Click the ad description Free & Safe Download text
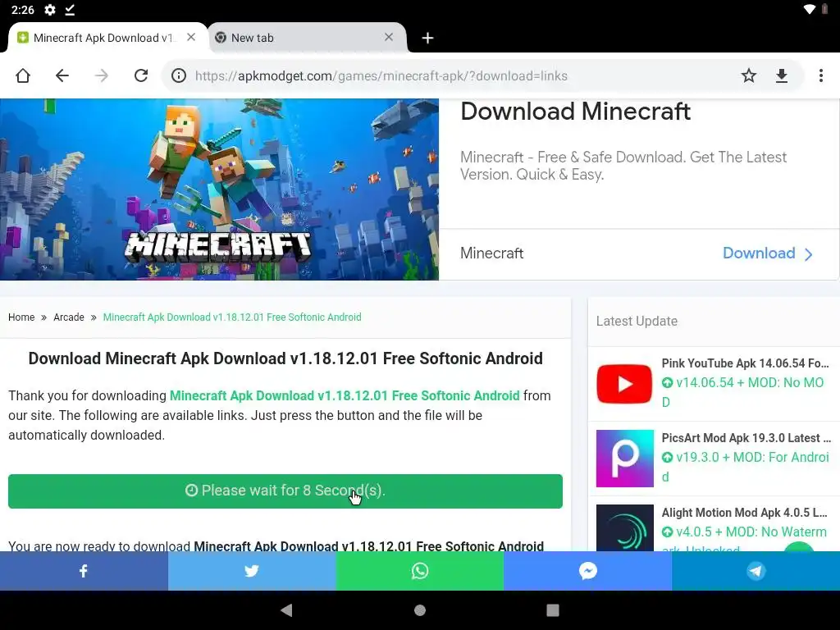This screenshot has height=630, width=840. coord(623,166)
